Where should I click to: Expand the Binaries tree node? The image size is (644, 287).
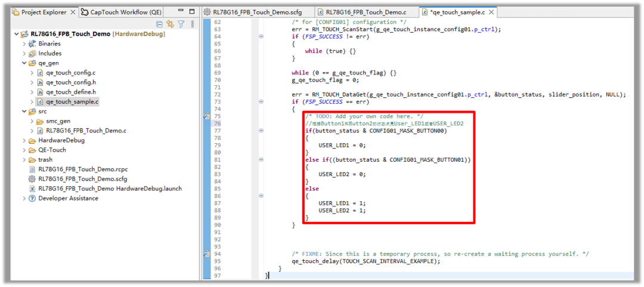pos(24,44)
